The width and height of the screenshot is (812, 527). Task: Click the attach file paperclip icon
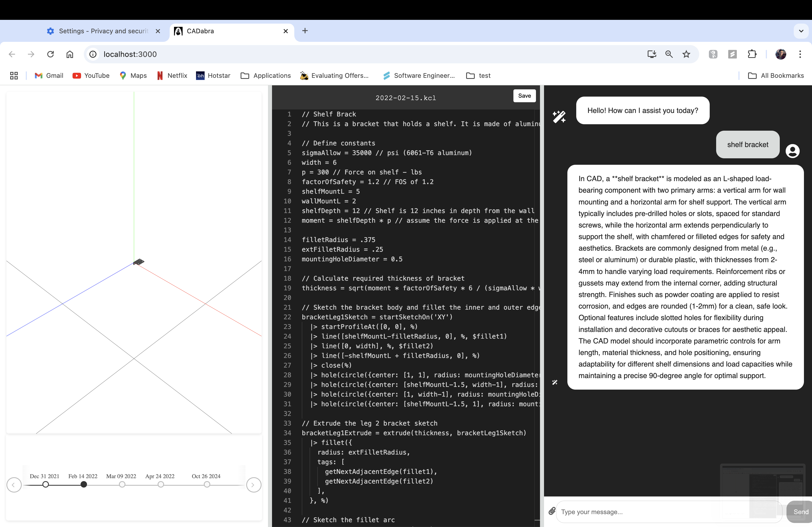coord(552,511)
